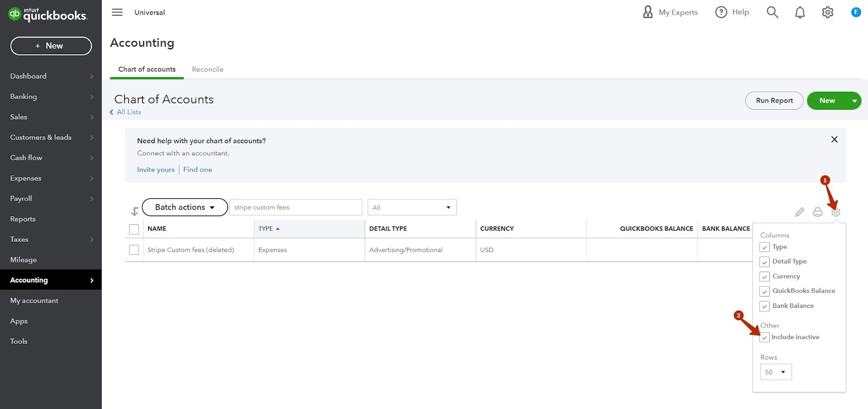Click the Stripe Custom fees (deleted) name
This screenshot has width=868, height=409.
click(190, 250)
